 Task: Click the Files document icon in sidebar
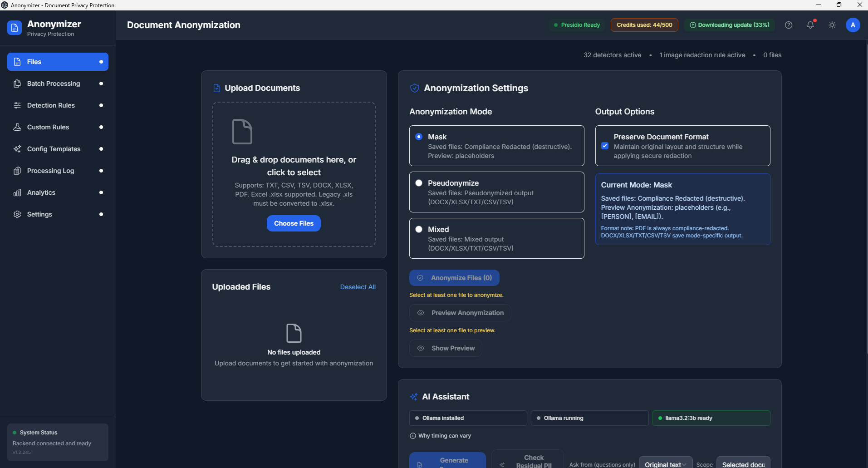point(17,62)
